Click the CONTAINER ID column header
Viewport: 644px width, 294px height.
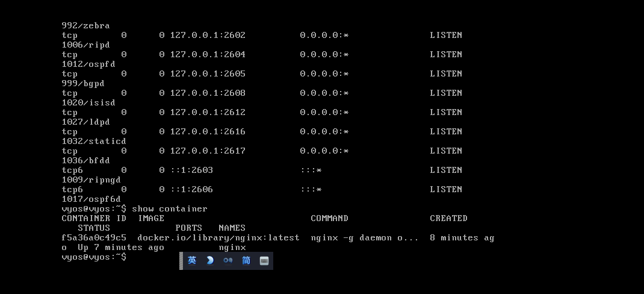click(x=94, y=218)
